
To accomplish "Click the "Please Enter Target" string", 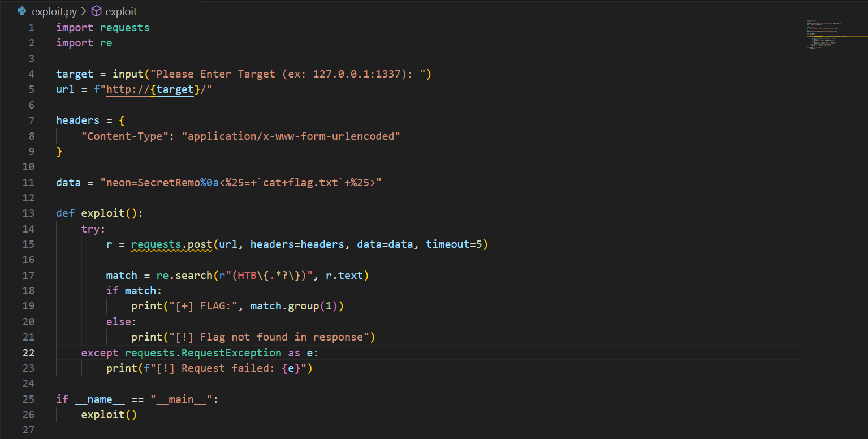I will (288, 74).
